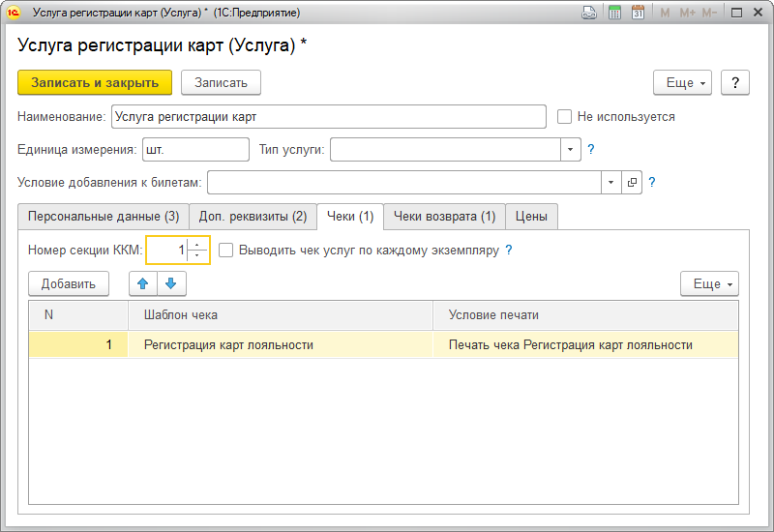Expand the Условие добавления к билетам dropdown
This screenshot has height=532, width=774.
[610, 181]
